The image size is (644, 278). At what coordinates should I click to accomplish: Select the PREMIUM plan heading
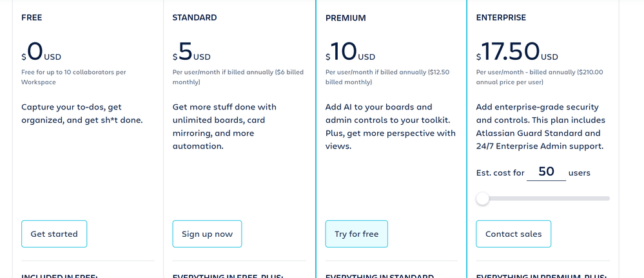(346, 17)
